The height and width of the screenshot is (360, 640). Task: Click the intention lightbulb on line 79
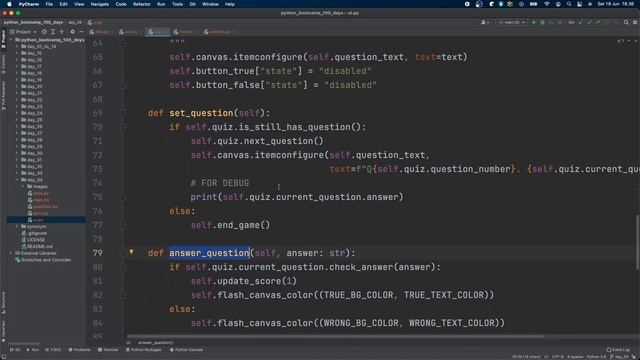click(131, 252)
